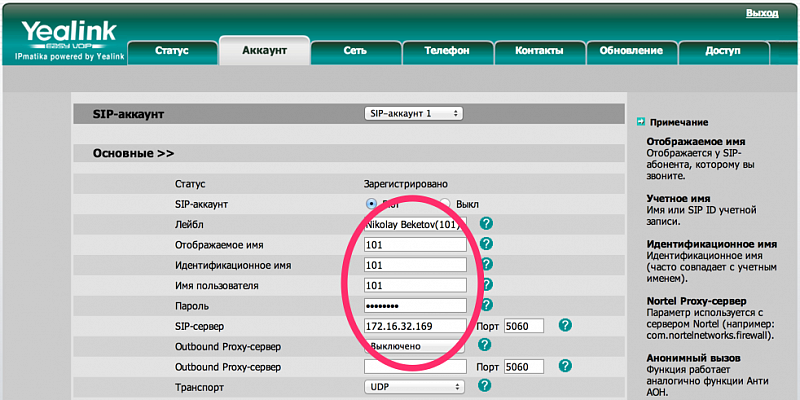Viewport: 800px width, 400px height.
Task: Switch to the Статус tab
Action: coord(172,51)
